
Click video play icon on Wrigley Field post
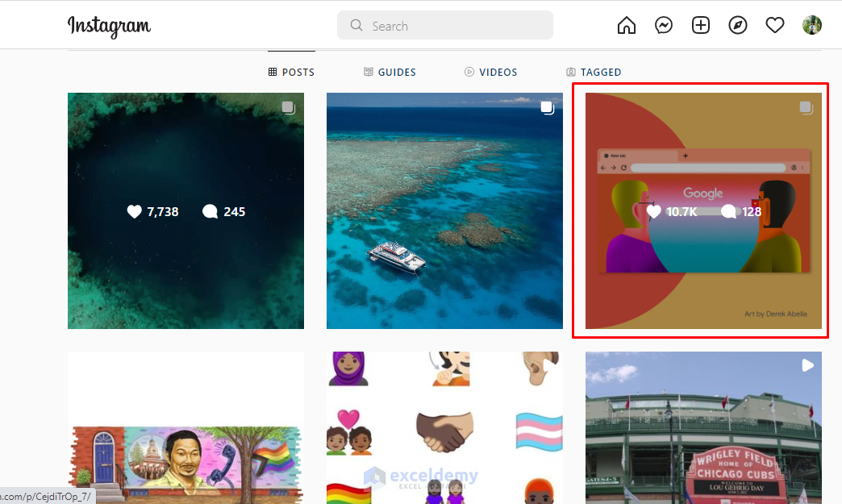807,365
